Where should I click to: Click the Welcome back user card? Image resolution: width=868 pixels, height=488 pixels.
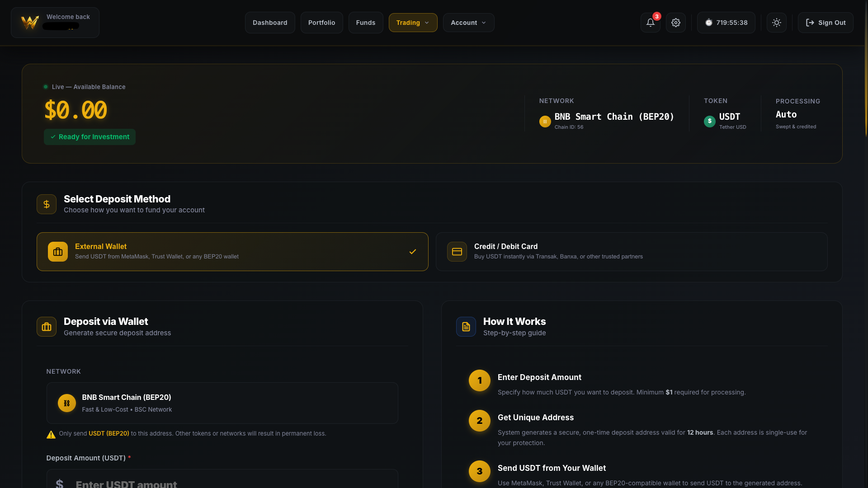[x=55, y=23]
